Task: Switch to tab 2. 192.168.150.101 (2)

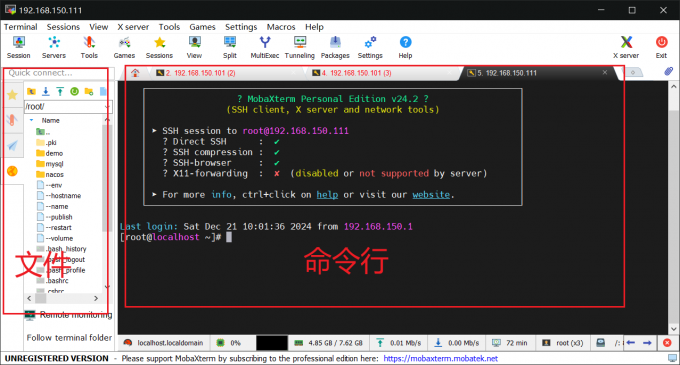Action: point(196,73)
